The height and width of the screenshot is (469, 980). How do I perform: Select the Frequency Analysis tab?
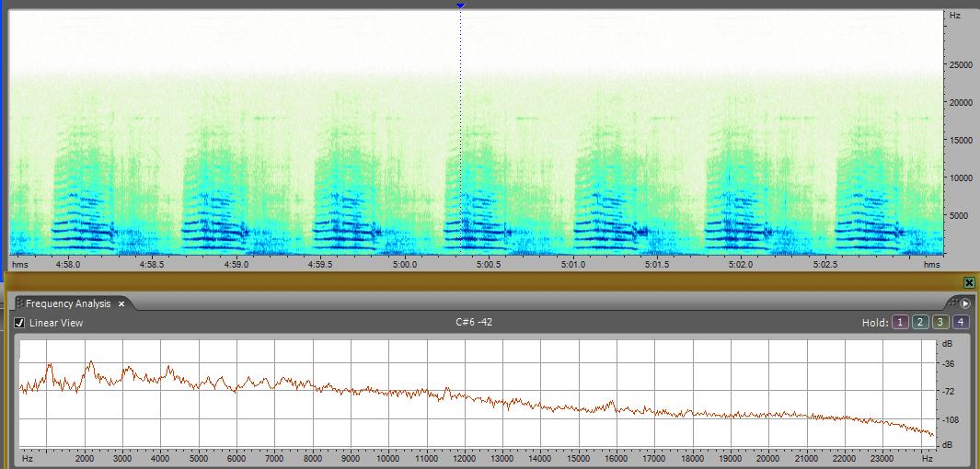[68, 303]
